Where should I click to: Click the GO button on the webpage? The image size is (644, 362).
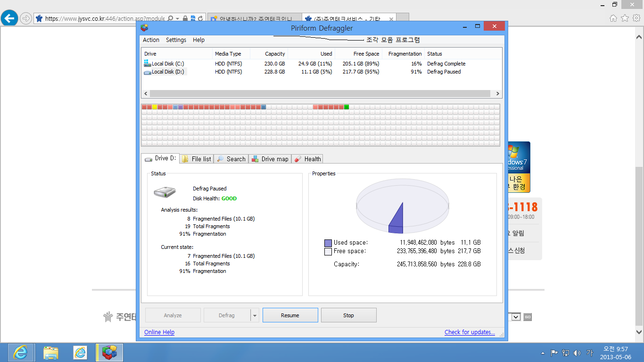[x=528, y=317]
